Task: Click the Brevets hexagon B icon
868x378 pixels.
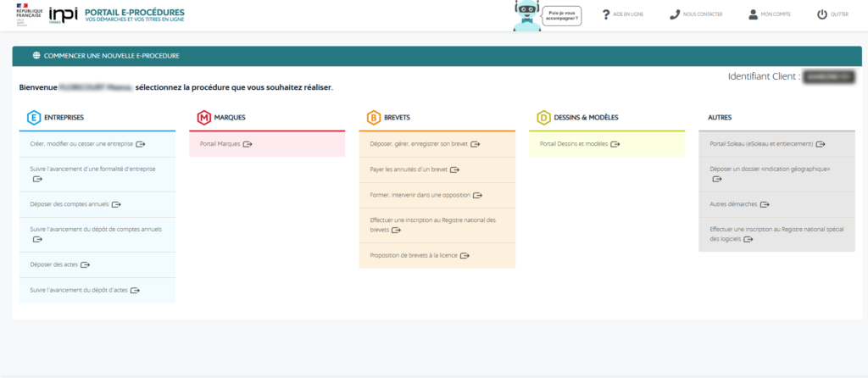Action: [x=373, y=117]
